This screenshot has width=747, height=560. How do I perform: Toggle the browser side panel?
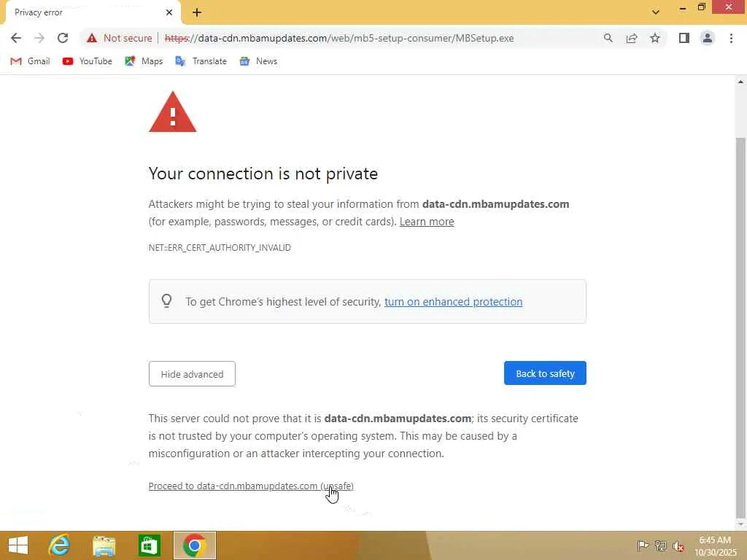(x=684, y=38)
